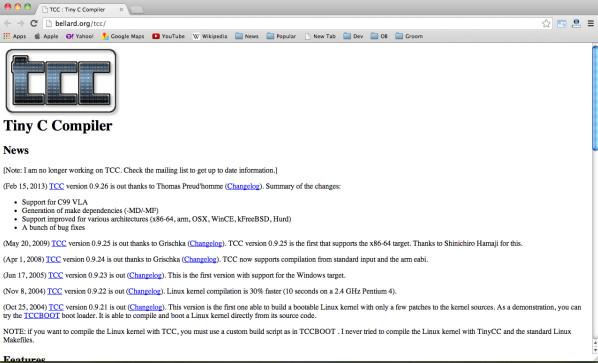
Task: Open the Google Maps bookmark
Action: [123, 36]
